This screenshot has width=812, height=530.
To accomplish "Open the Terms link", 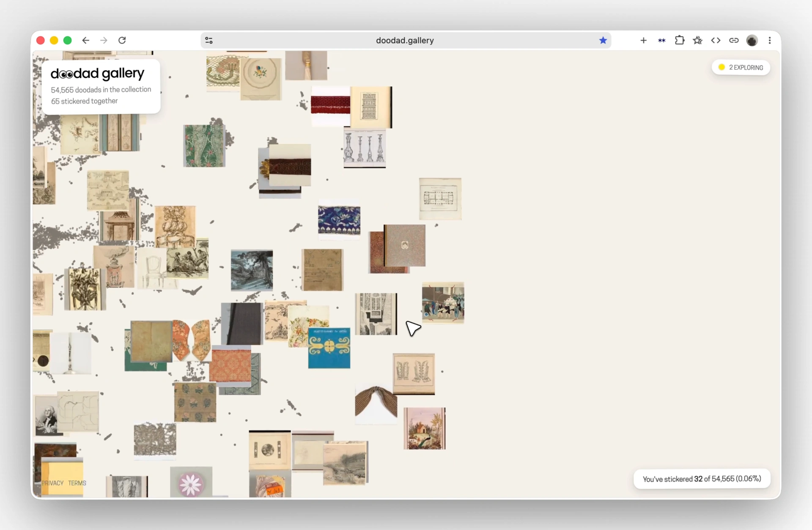I will point(77,483).
